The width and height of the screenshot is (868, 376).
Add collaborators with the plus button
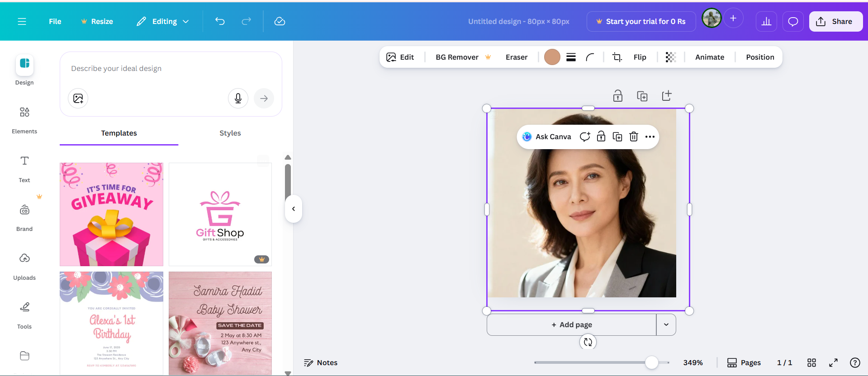pyautogui.click(x=733, y=18)
